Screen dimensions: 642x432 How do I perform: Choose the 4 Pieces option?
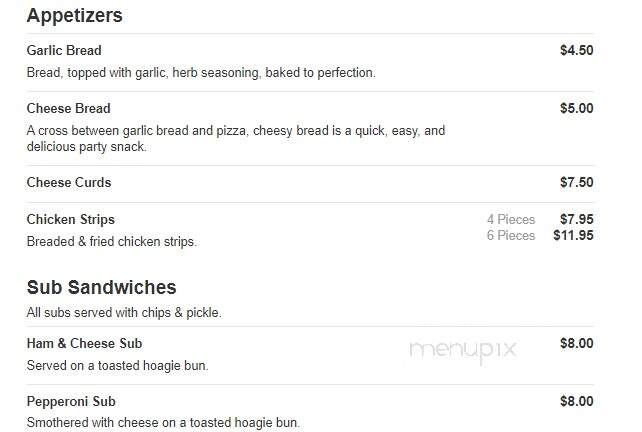coord(511,219)
